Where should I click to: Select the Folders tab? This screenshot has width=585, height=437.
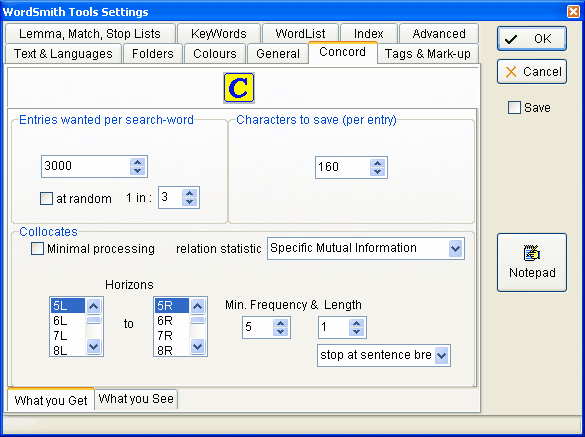tap(153, 54)
